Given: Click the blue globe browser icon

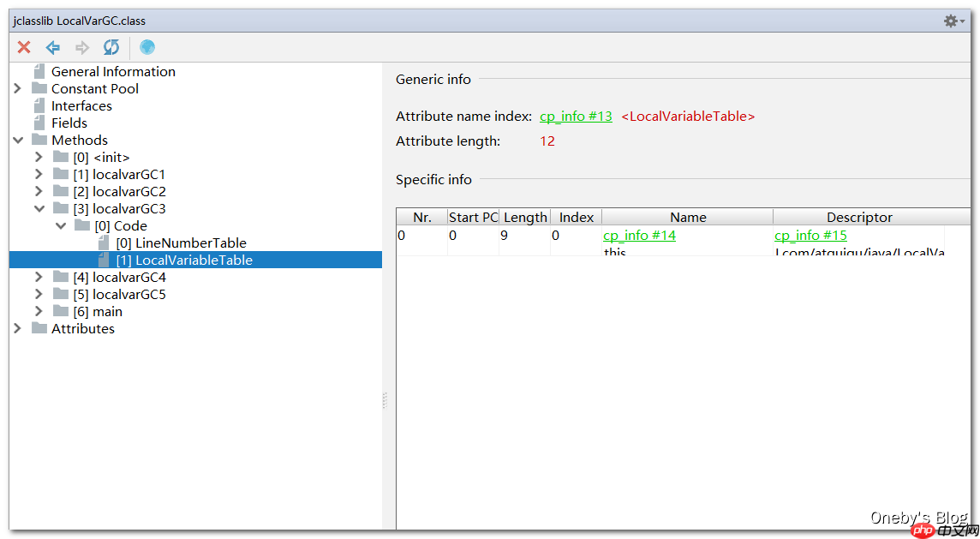Looking at the screenshot, I should click(x=147, y=47).
